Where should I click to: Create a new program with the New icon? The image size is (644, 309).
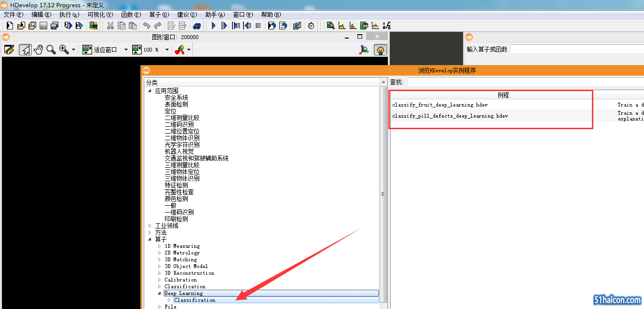coord(10,26)
